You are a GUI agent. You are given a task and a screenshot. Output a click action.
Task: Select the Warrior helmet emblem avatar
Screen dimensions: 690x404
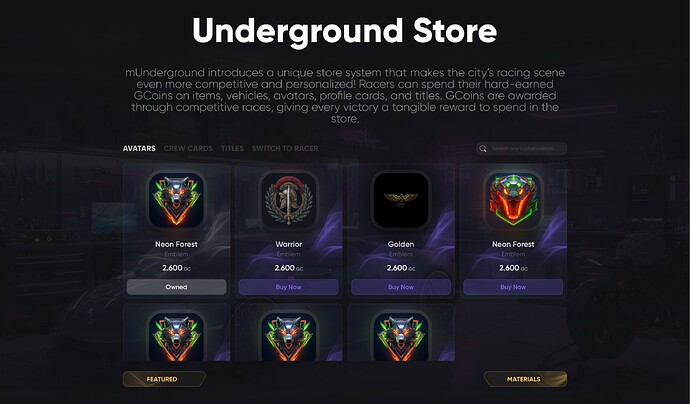[x=289, y=200]
